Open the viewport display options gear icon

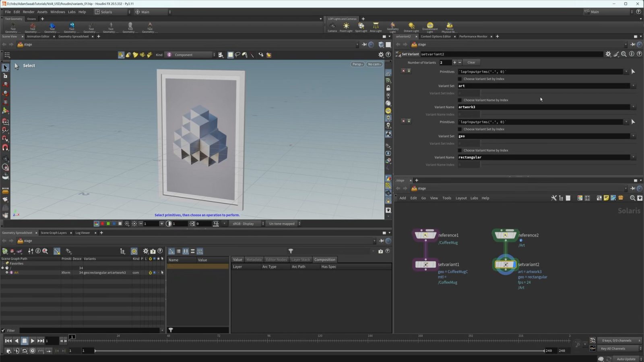(x=381, y=54)
